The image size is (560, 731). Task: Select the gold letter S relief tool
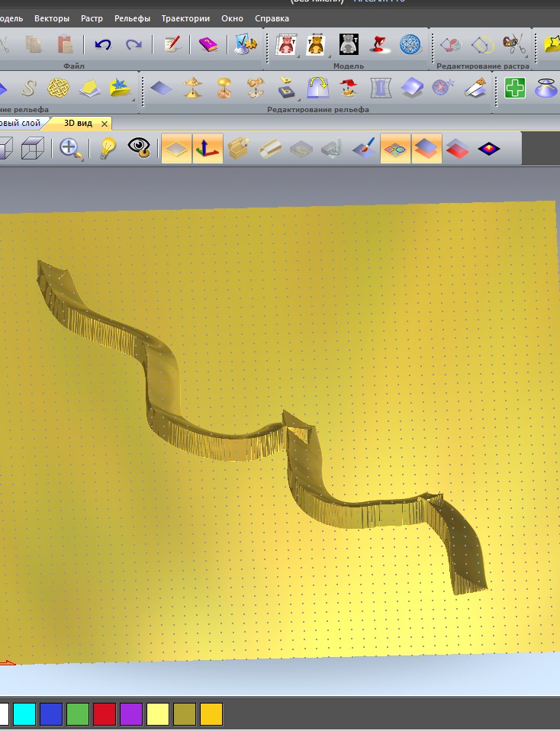pos(28,88)
